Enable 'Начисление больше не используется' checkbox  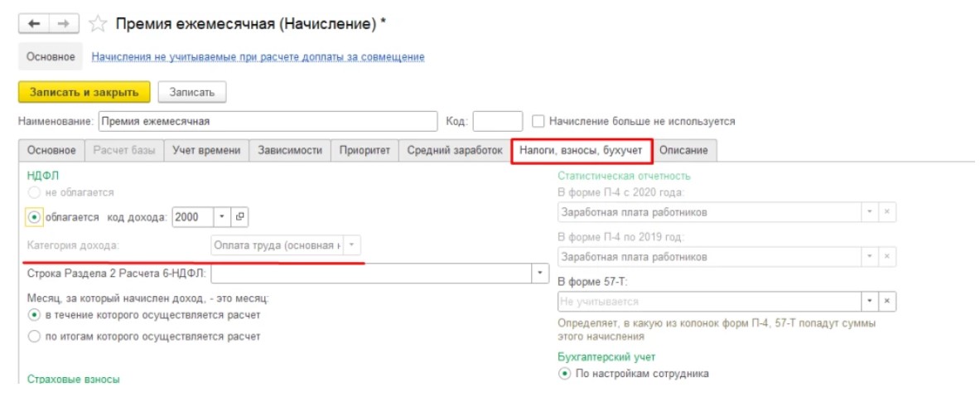click(539, 121)
